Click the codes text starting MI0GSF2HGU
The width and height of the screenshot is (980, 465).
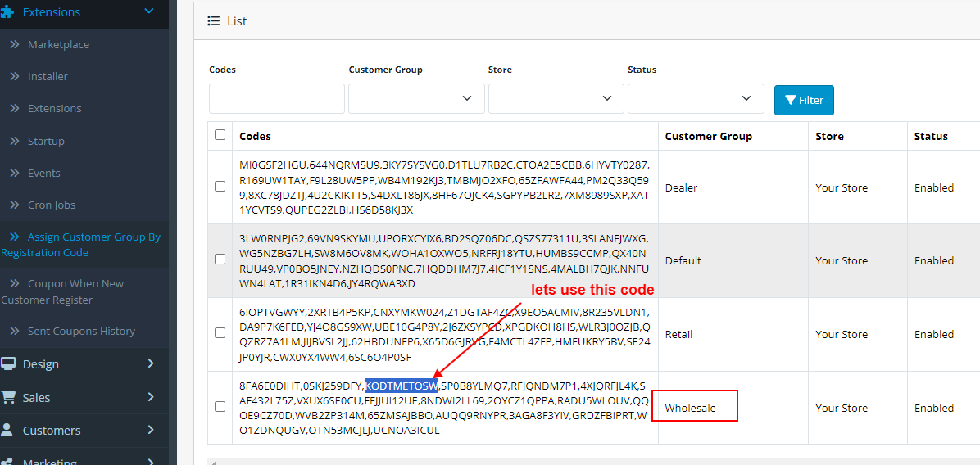pos(444,187)
